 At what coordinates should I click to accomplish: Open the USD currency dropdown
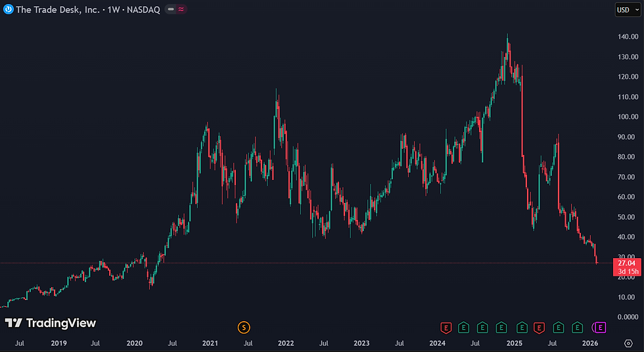[x=628, y=10]
